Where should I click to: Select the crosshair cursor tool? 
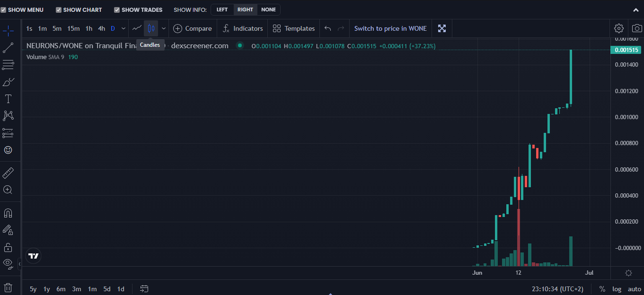pos(8,30)
